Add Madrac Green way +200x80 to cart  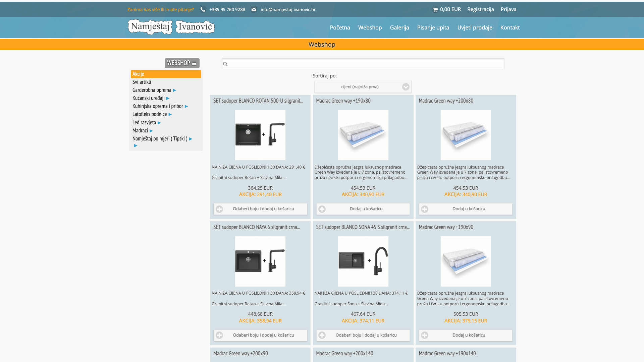[x=466, y=209]
